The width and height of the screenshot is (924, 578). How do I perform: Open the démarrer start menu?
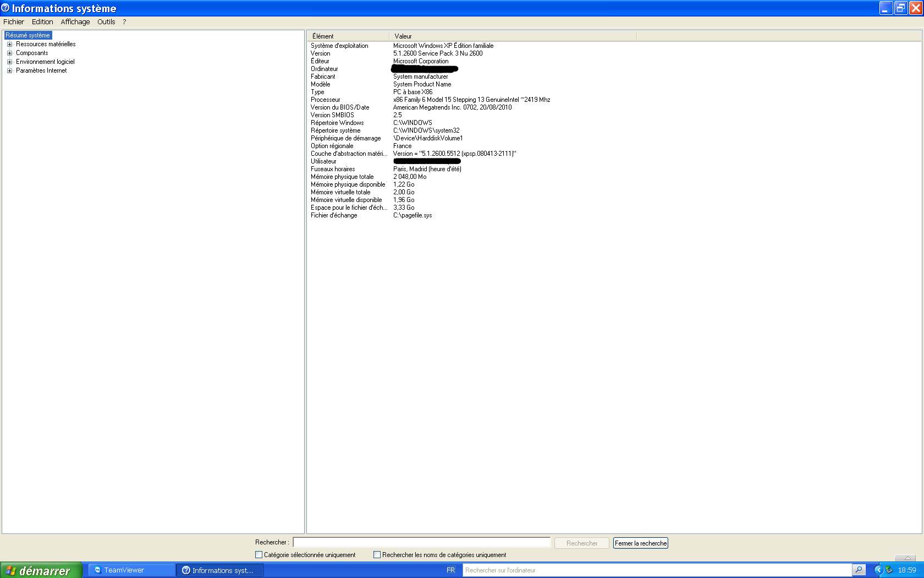click(x=41, y=570)
